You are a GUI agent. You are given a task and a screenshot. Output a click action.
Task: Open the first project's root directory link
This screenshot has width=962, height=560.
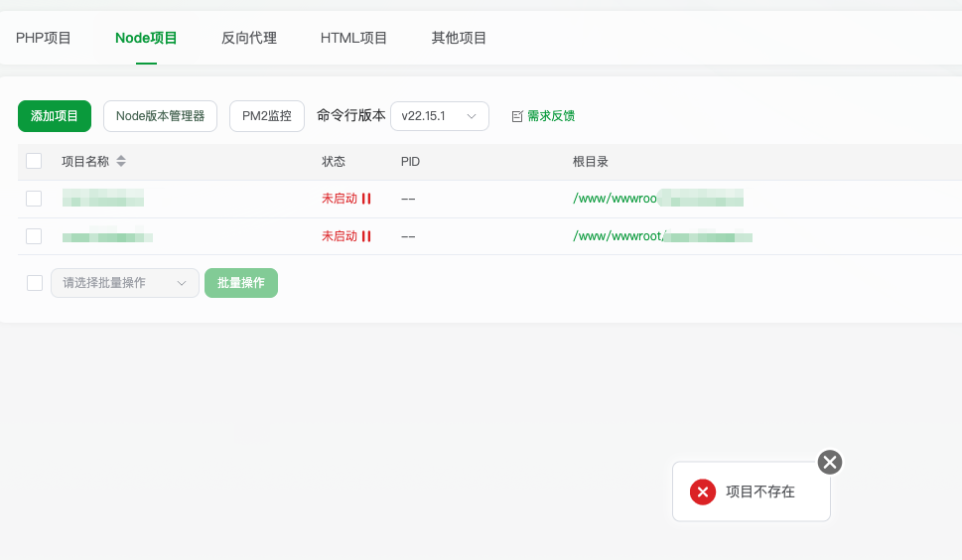tap(616, 199)
